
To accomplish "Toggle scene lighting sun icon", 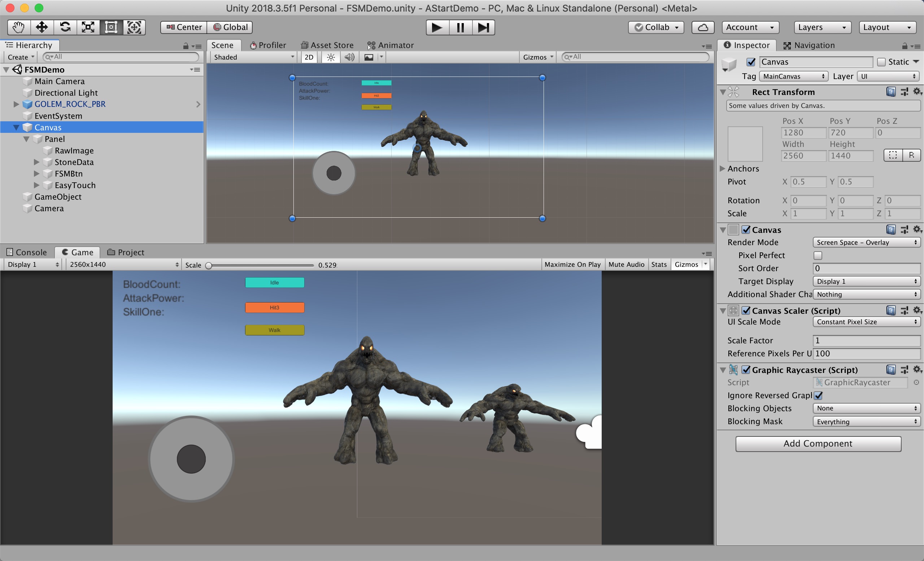I will (x=330, y=57).
